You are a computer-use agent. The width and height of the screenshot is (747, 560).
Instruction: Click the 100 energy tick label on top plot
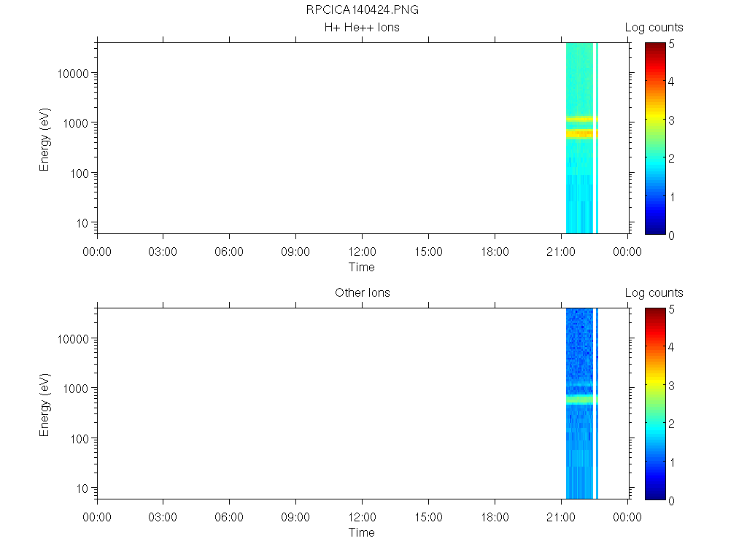coord(79,174)
